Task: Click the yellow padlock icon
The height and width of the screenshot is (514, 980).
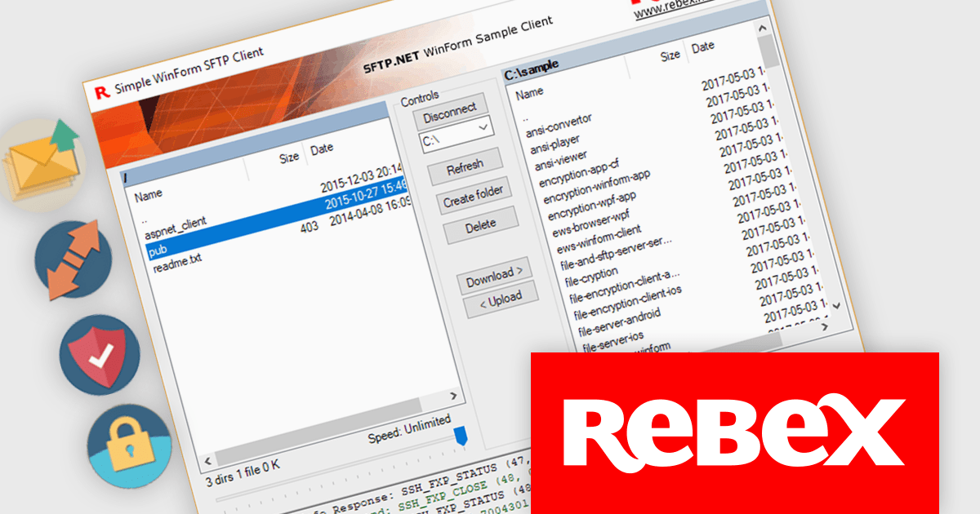Action: pyautogui.click(x=129, y=448)
